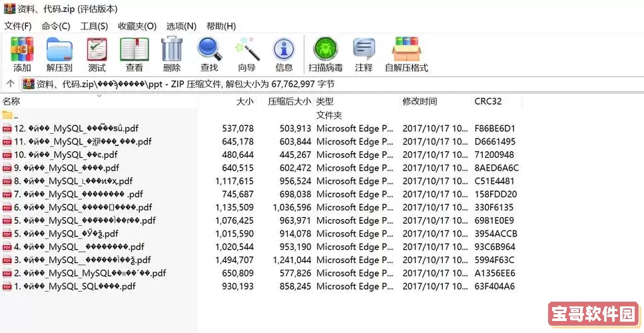Click size value 1,076,425
644x333 pixels.
coord(234,220)
